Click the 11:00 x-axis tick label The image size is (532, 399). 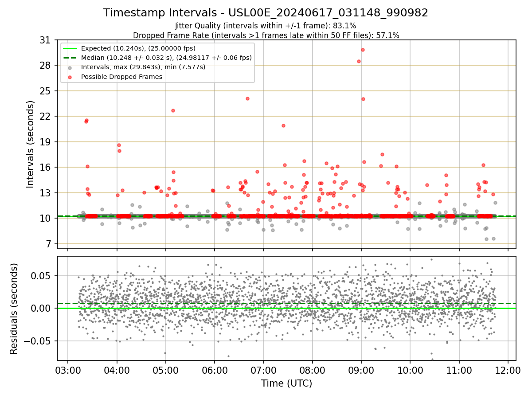point(459,370)
